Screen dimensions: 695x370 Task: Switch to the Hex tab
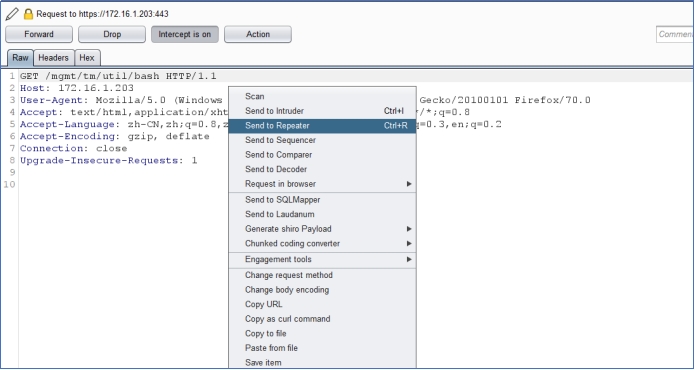pyautogui.click(x=87, y=58)
